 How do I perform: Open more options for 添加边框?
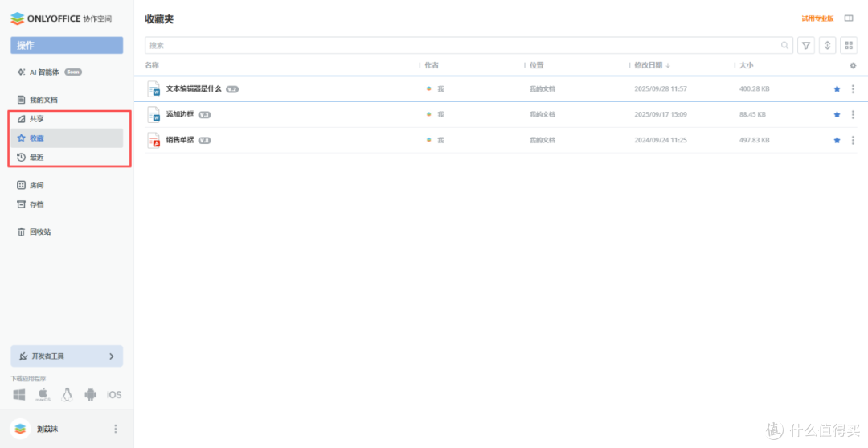click(x=853, y=115)
